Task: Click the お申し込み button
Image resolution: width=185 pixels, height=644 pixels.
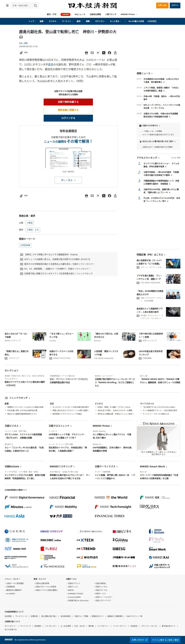Action: point(162,5)
